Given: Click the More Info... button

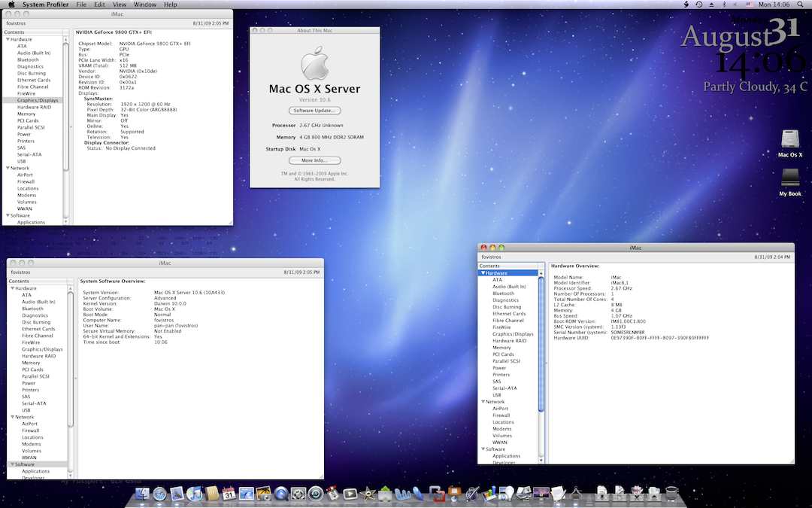Looking at the screenshot, I should 315,160.
